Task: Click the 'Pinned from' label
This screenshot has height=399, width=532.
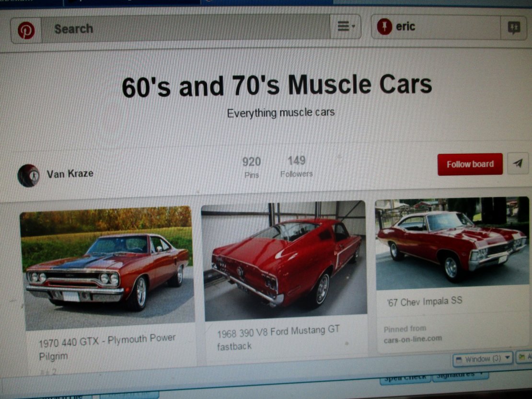Action: click(x=405, y=329)
